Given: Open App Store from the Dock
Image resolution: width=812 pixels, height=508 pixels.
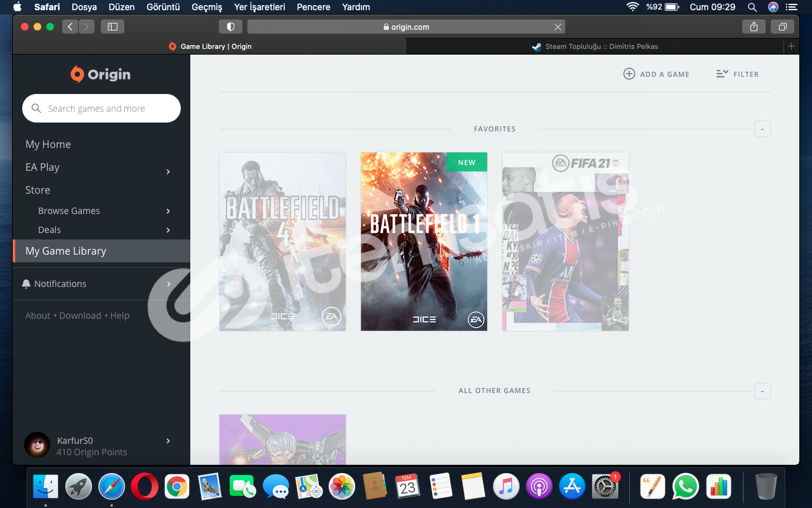Looking at the screenshot, I should [572, 487].
